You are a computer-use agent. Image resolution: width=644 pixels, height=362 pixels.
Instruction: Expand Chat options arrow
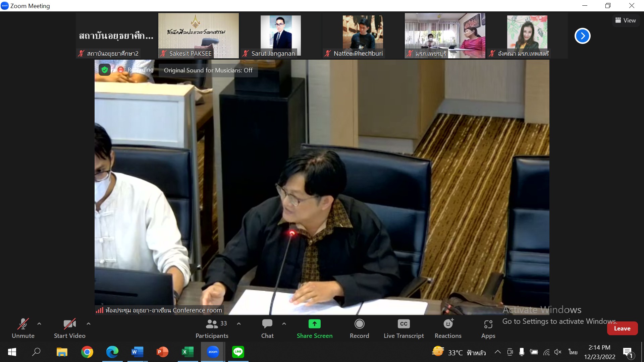pos(284,324)
